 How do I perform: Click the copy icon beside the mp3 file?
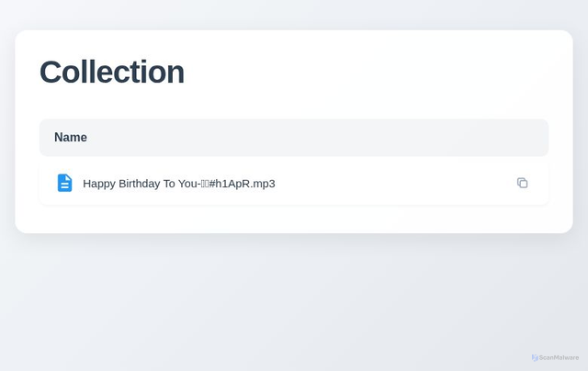pos(522,183)
